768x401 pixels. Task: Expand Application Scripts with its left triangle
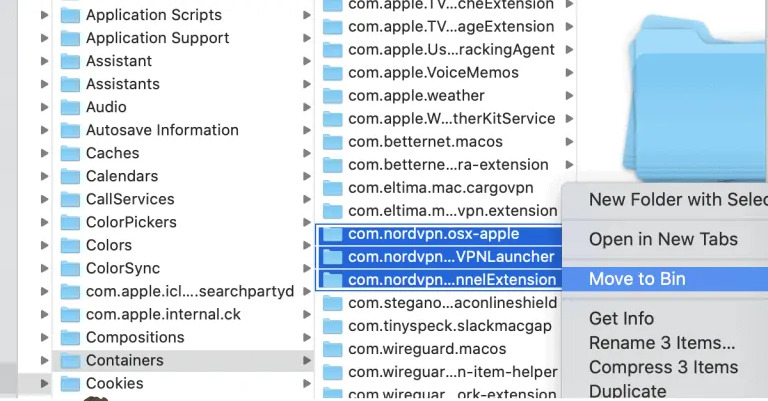tap(45, 15)
